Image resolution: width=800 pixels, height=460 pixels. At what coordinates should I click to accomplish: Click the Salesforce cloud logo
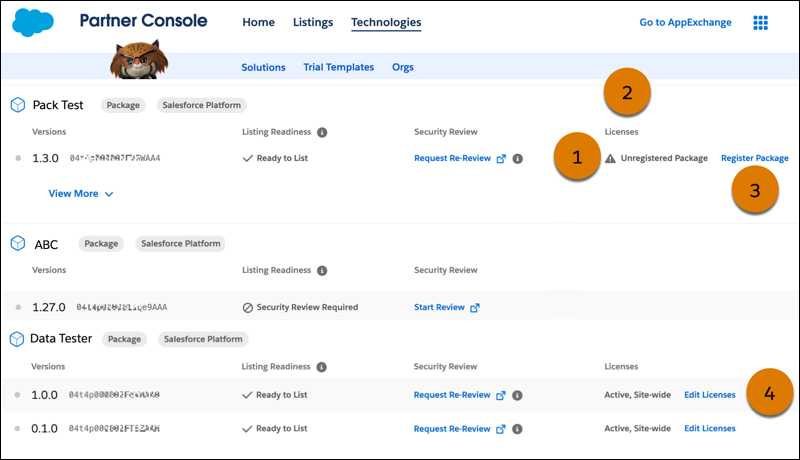[33, 22]
